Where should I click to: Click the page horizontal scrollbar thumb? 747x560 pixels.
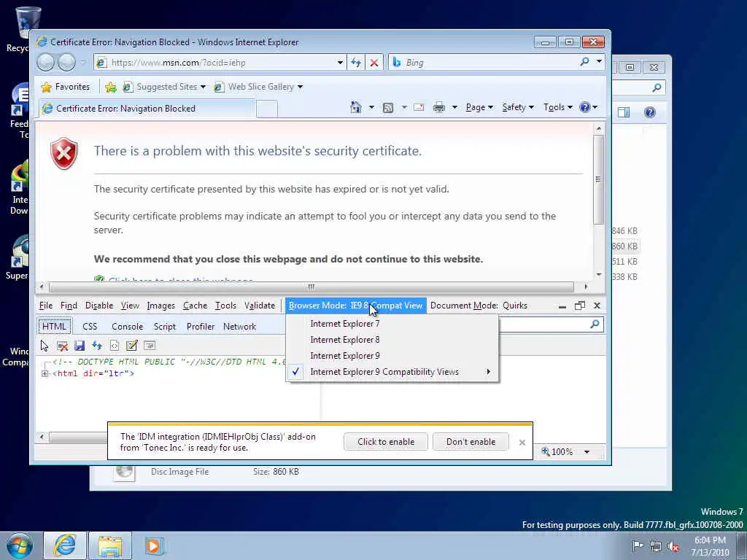(311, 287)
